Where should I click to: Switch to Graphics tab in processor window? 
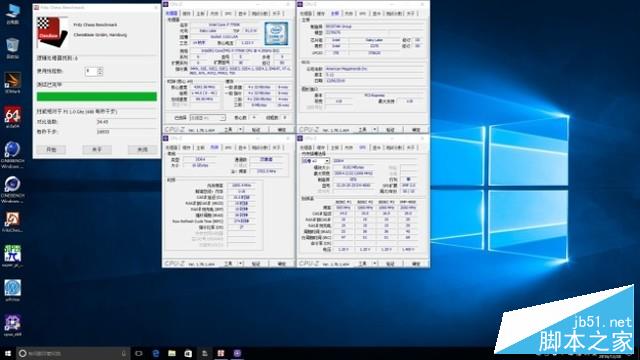click(x=242, y=13)
